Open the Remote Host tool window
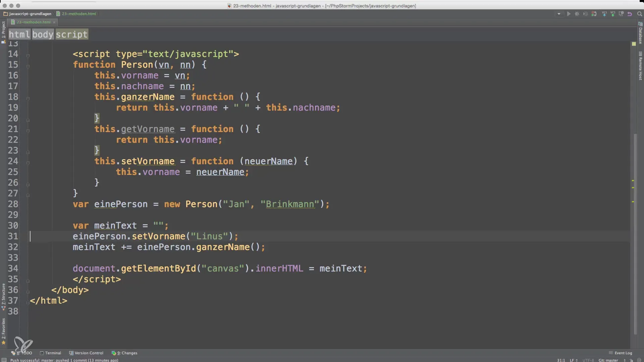This screenshot has height=362, width=644. coord(640,66)
